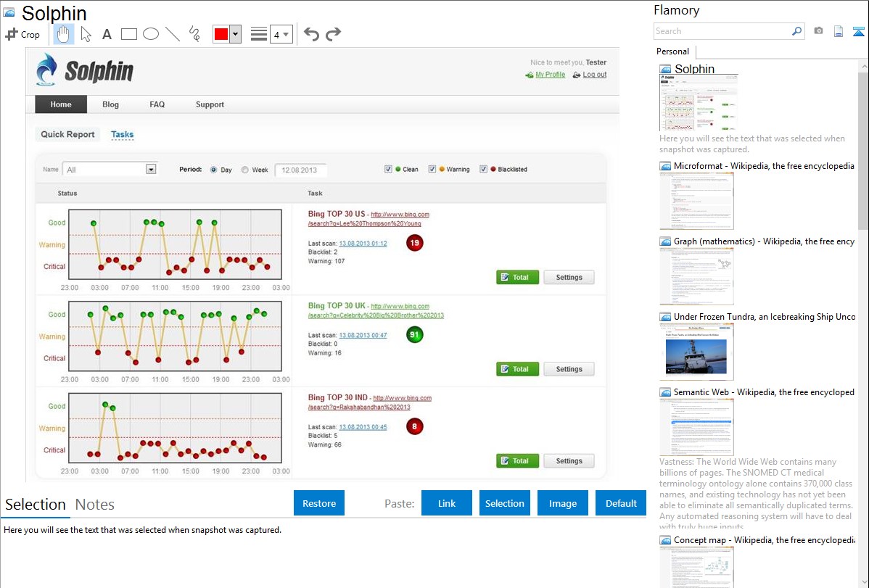
Task: Open the Home tab on Solphin page
Action: pos(61,104)
